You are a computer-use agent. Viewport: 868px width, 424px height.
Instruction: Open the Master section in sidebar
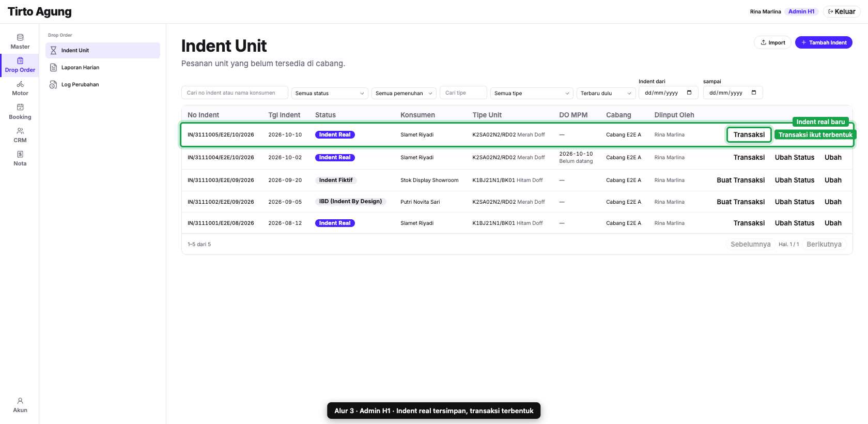[x=20, y=42]
